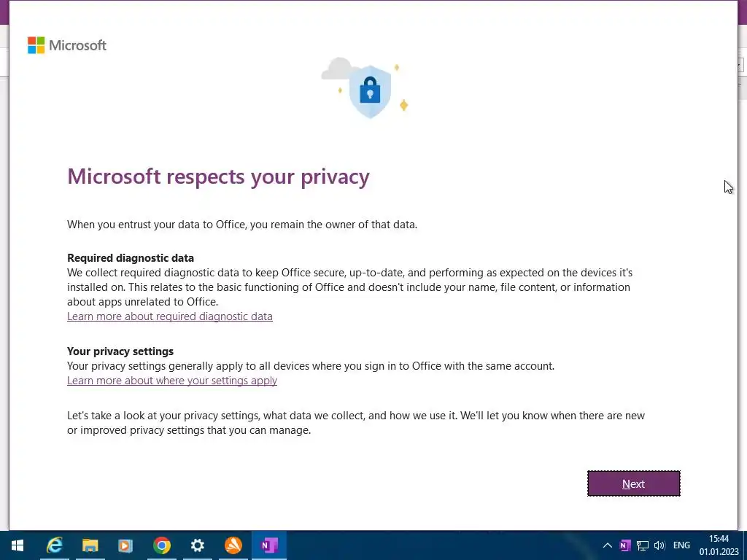Open the Windows Start menu
Image resolution: width=747 pixels, height=560 pixels.
17,545
